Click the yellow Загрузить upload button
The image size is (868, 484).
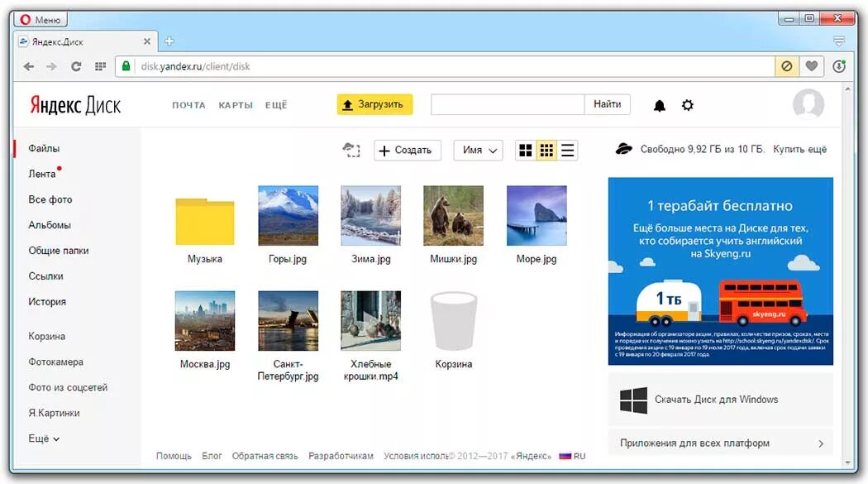tap(374, 104)
